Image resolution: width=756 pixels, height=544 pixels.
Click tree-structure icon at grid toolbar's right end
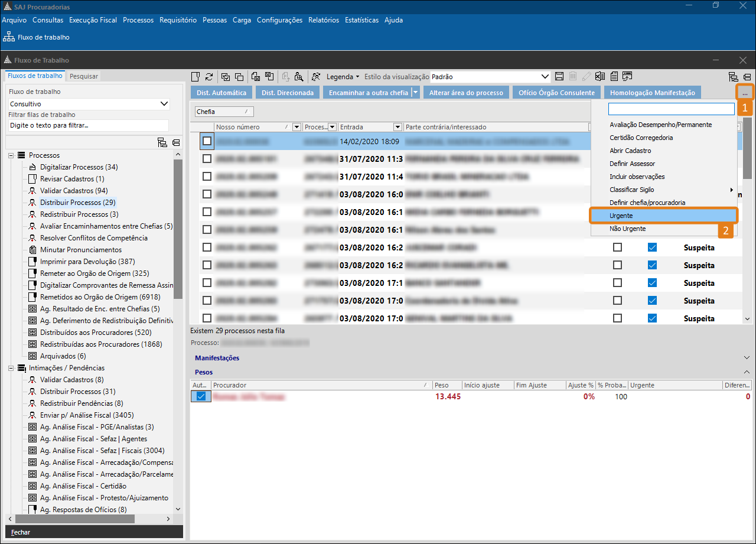(x=734, y=77)
